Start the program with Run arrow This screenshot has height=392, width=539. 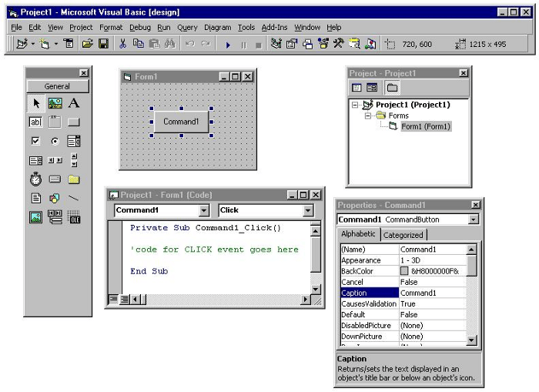pos(228,45)
